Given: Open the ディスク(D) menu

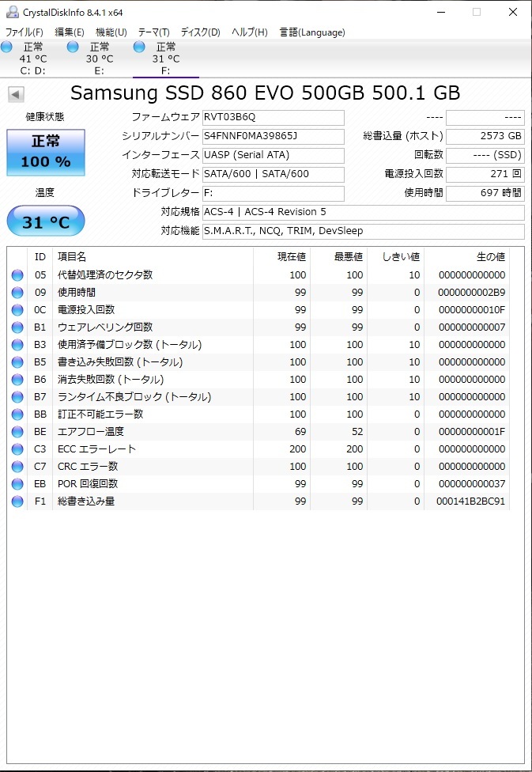Looking at the screenshot, I should pos(200,32).
